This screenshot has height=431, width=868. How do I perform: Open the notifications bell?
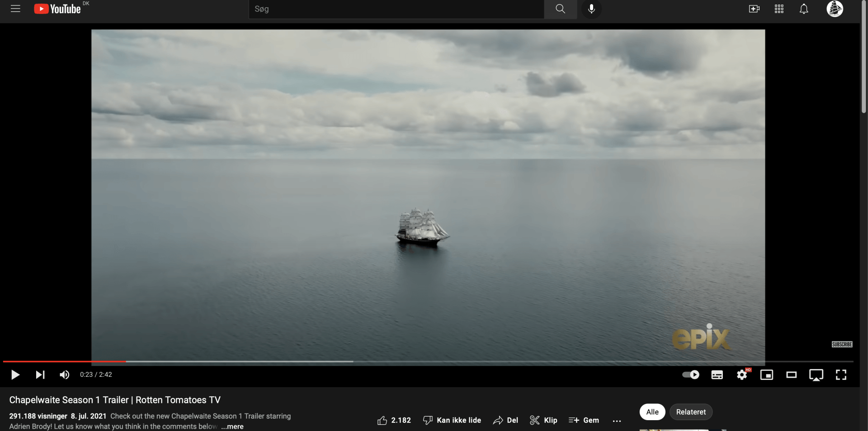[804, 9]
